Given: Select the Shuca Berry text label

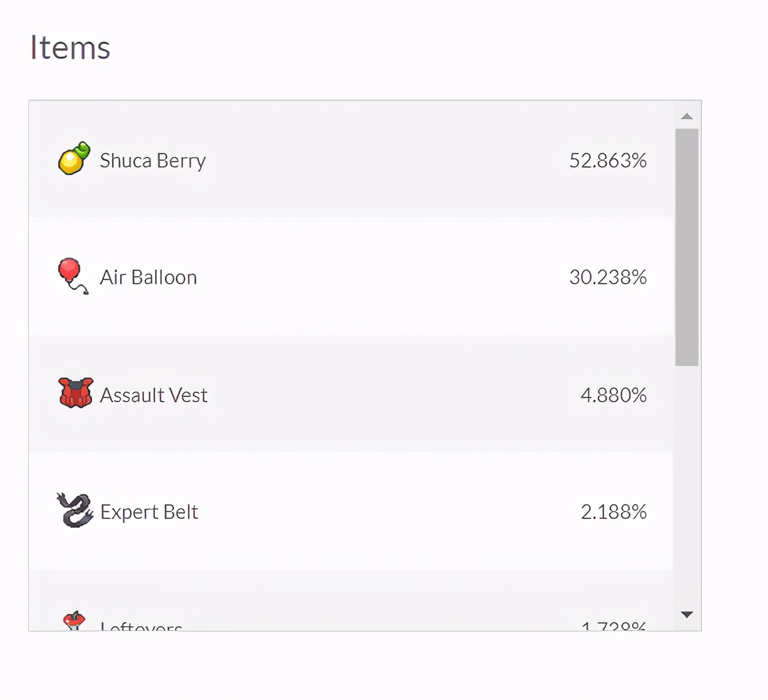Looking at the screenshot, I should tap(153, 161).
